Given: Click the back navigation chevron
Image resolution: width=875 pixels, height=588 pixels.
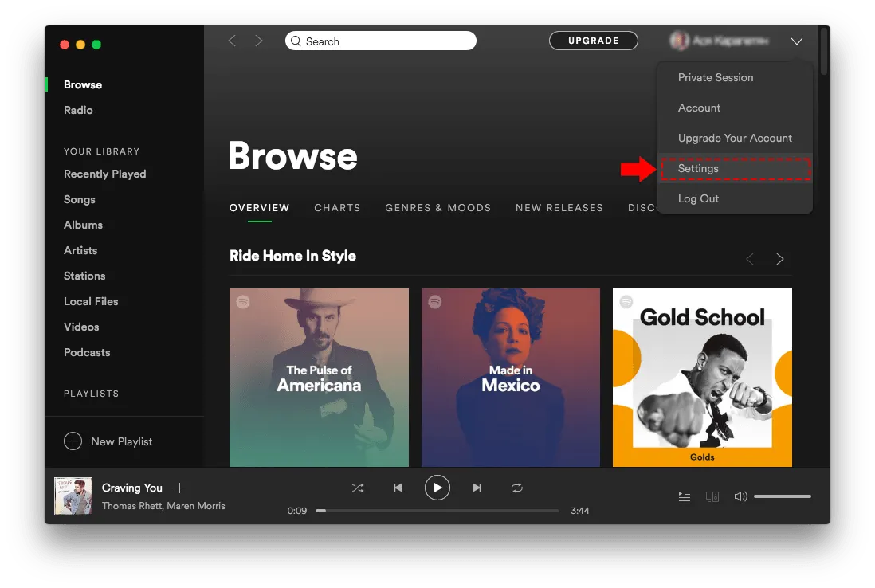Looking at the screenshot, I should click(x=231, y=40).
